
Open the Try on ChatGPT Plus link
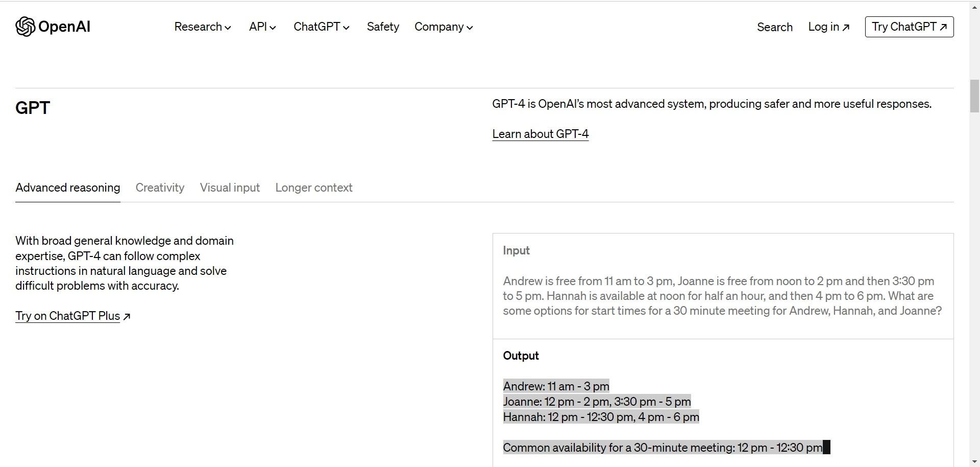coord(73,316)
